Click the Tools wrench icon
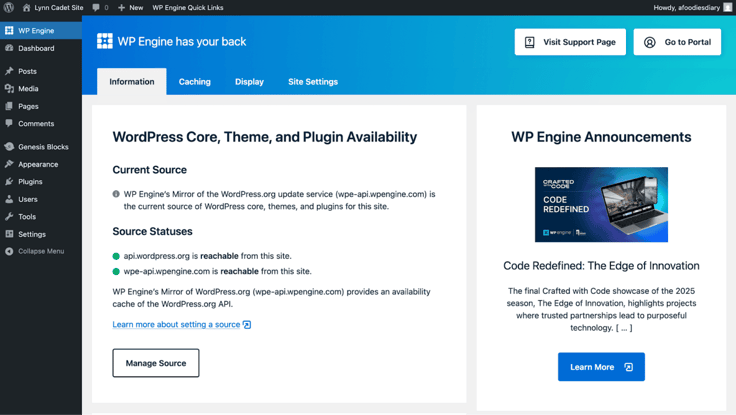Image resolution: width=736 pixels, height=415 pixels. click(9, 216)
